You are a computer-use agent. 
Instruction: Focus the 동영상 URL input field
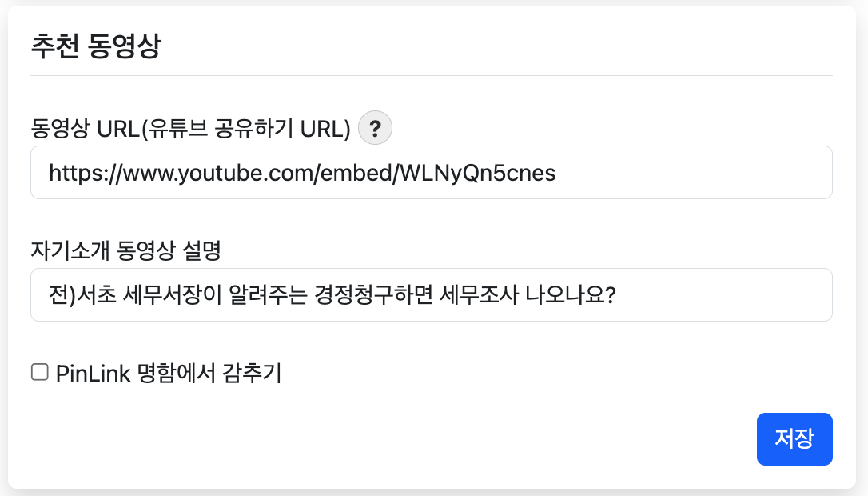[432, 173]
